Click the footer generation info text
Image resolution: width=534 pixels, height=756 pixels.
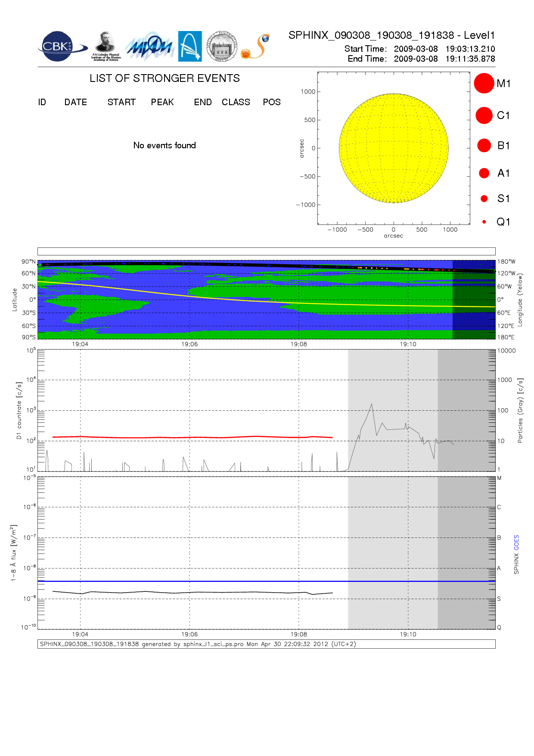(x=198, y=644)
